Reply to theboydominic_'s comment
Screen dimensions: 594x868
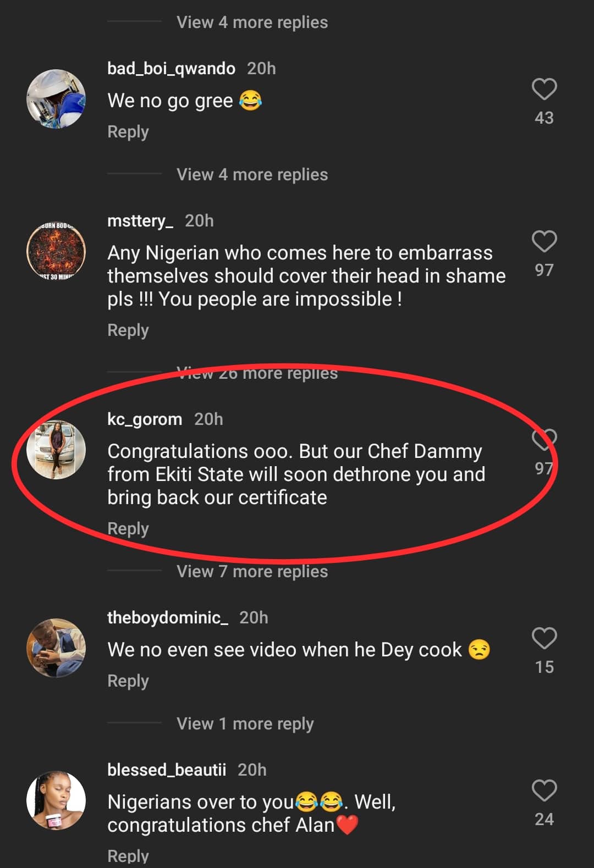pyautogui.click(x=128, y=681)
